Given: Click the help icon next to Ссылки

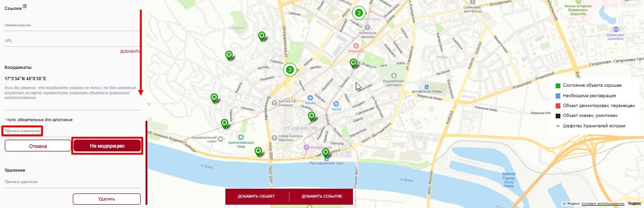Looking at the screenshot, I should click(25, 6).
